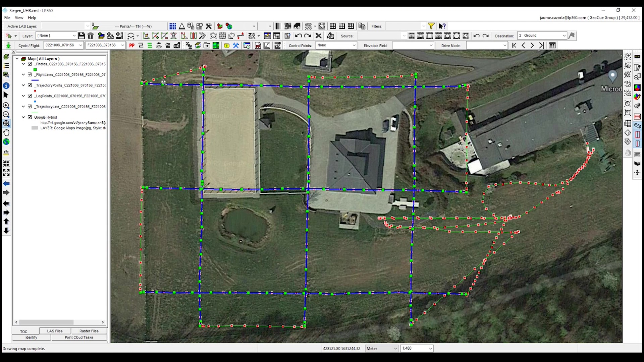
Task: Activate the Zoom In tool
Action: (6, 105)
